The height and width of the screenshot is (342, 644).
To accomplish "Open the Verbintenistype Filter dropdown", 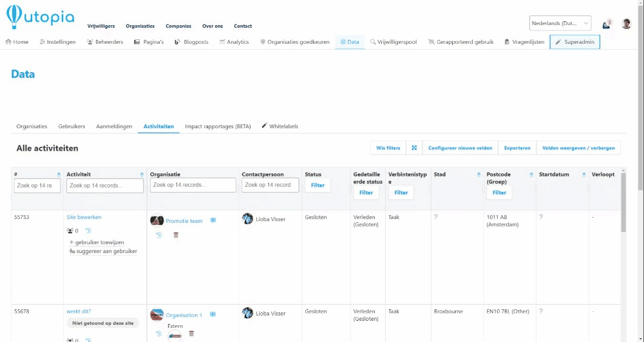I will (401, 193).
